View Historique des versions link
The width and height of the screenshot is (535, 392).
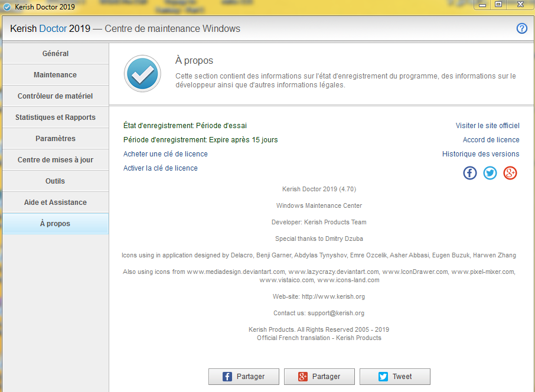481,154
